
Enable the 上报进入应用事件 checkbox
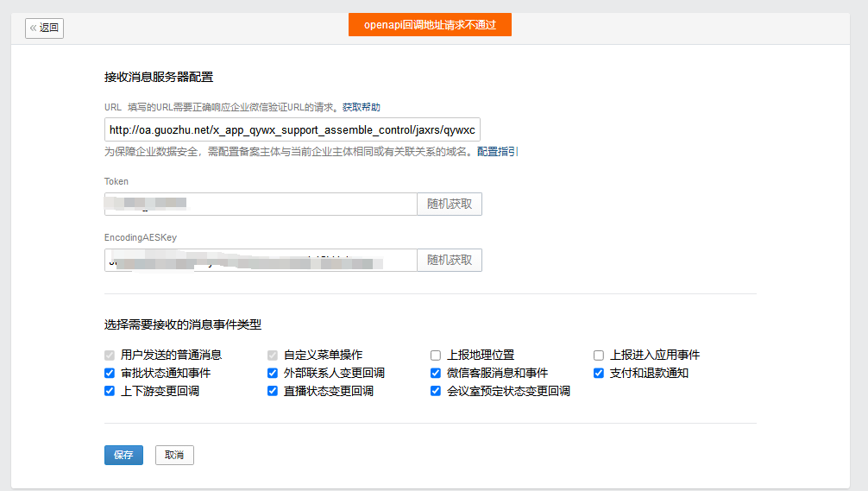(599, 355)
